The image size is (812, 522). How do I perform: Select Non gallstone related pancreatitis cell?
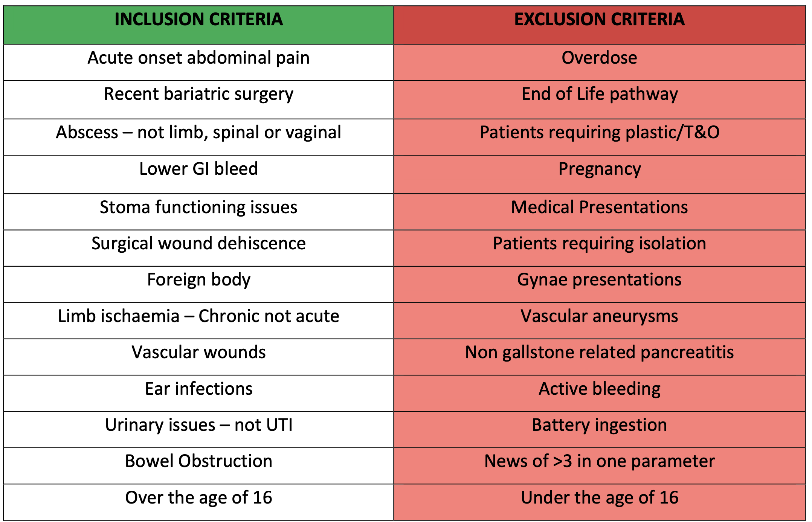coord(599,353)
